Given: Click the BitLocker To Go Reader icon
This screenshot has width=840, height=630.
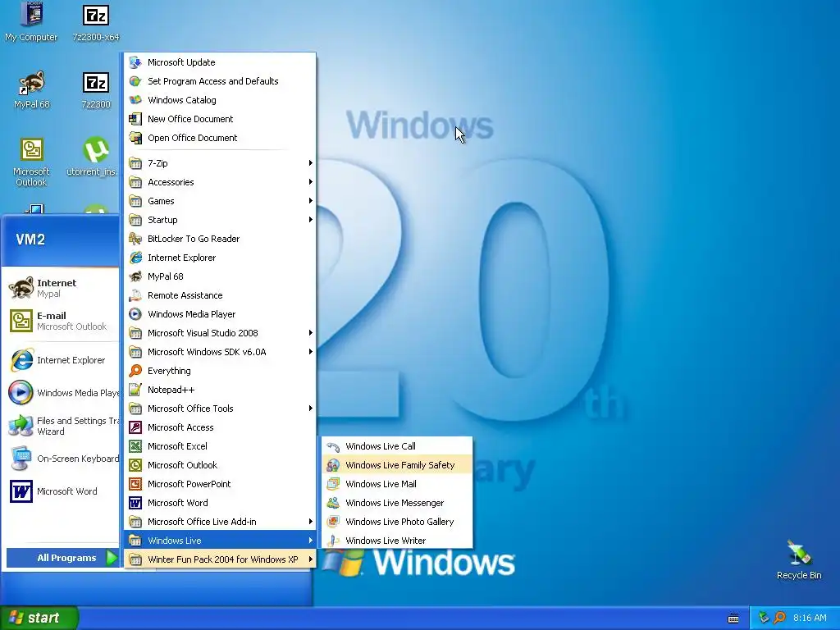Looking at the screenshot, I should 135,239.
